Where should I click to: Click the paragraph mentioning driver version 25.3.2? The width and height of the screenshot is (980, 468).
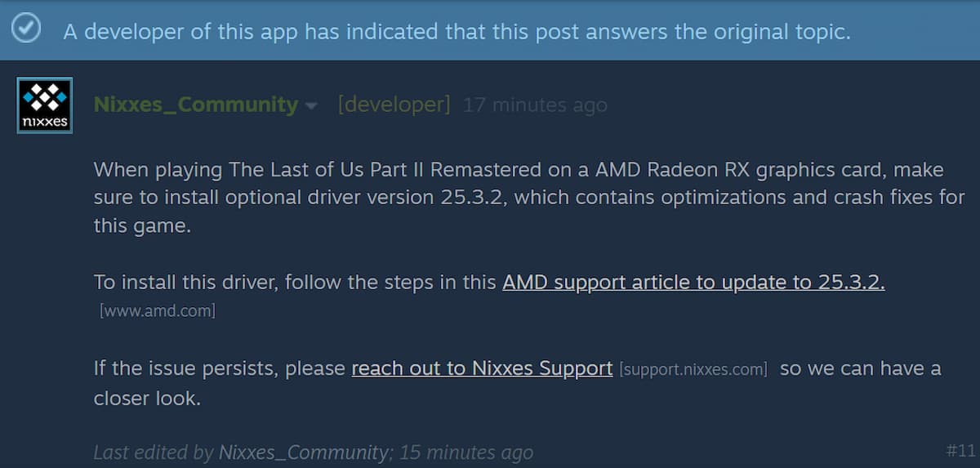pos(523,198)
